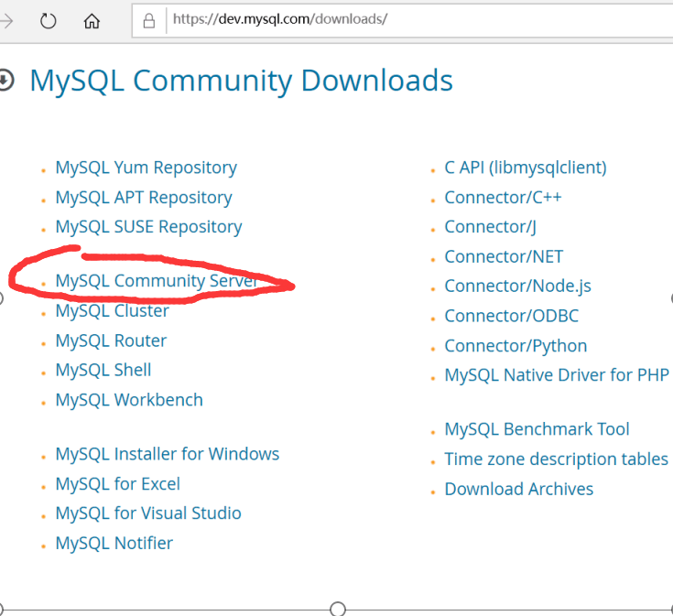Open MySQL APT Repository link
The image size is (673, 616).
coord(144,198)
